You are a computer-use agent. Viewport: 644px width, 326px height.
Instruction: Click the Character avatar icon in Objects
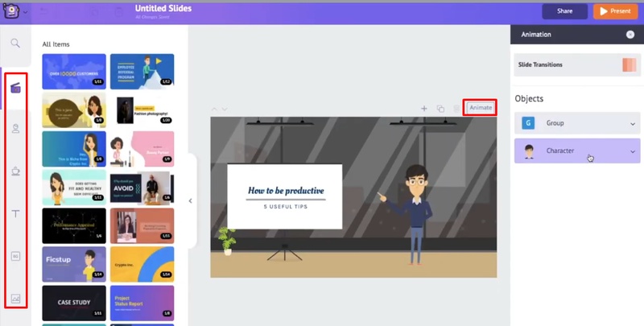tap(529, 151)
